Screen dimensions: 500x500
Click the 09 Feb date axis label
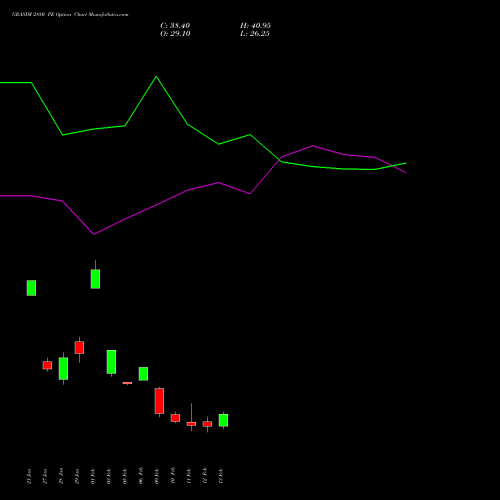[x=157, y=476]
